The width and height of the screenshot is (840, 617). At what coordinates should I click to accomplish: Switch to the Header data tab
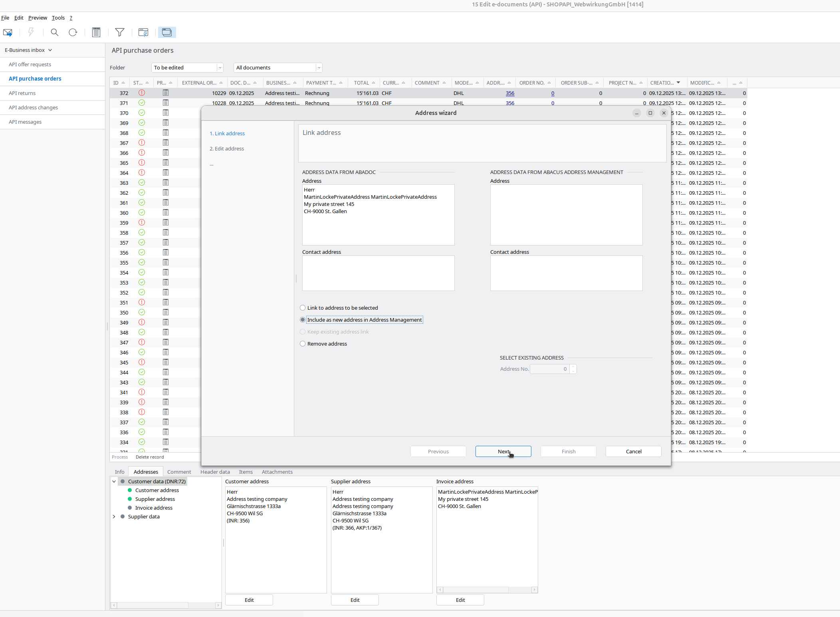click(215, 472)
